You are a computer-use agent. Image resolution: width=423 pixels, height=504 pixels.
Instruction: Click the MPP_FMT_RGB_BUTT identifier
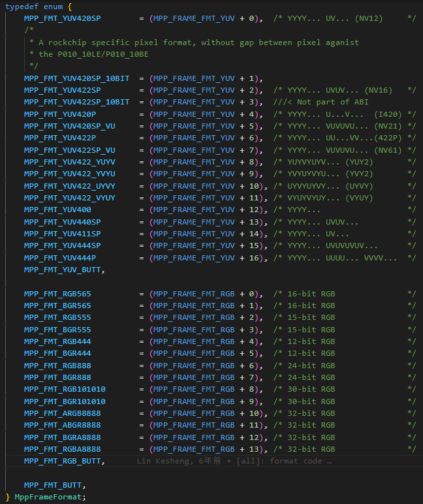(64, 461)
